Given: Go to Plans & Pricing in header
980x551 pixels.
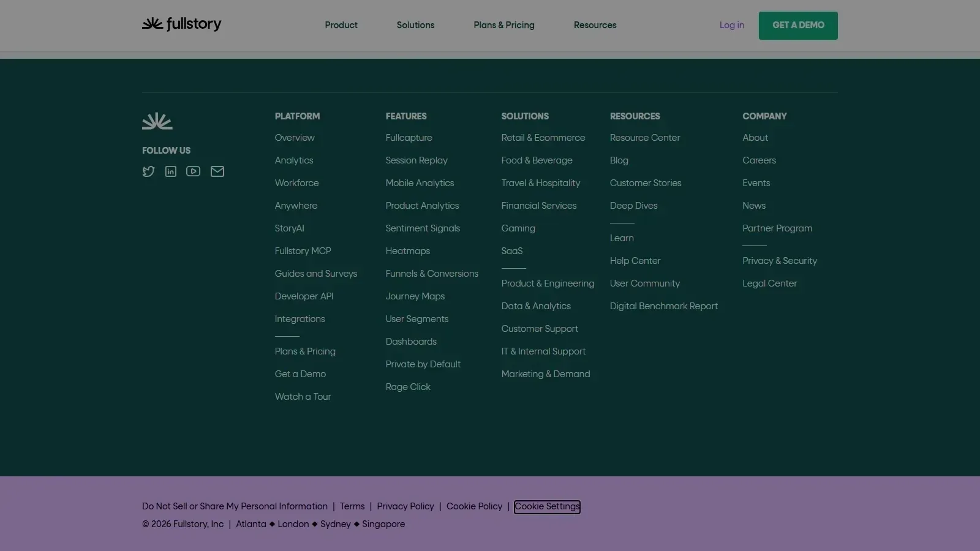Looking at the screenshot, I should coord(504,25).
